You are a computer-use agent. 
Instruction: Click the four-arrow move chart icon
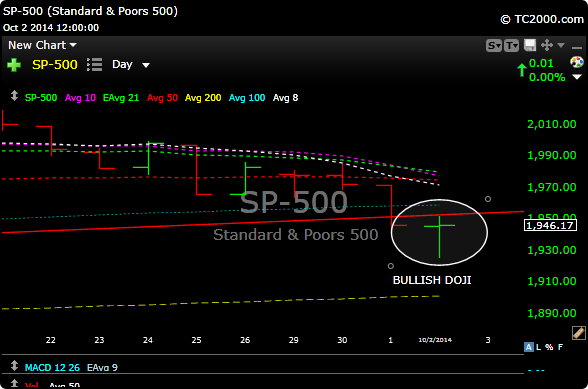pos(547,45)
